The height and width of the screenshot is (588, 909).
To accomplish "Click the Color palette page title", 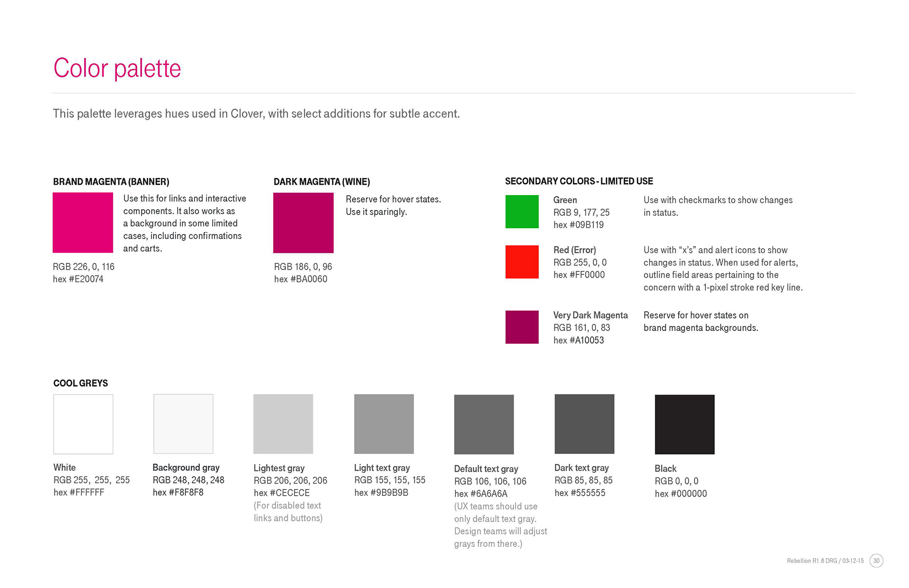I will (x=117, y=68).
